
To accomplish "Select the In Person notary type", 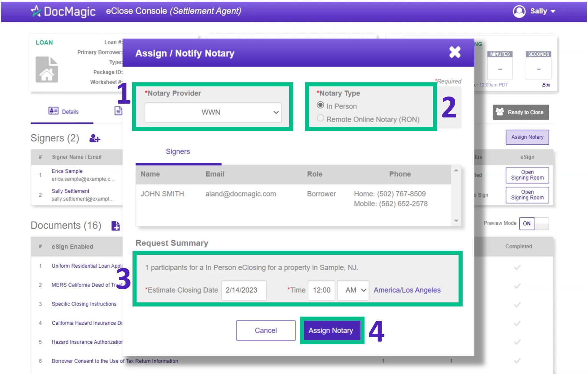I will tap(320, 105).
